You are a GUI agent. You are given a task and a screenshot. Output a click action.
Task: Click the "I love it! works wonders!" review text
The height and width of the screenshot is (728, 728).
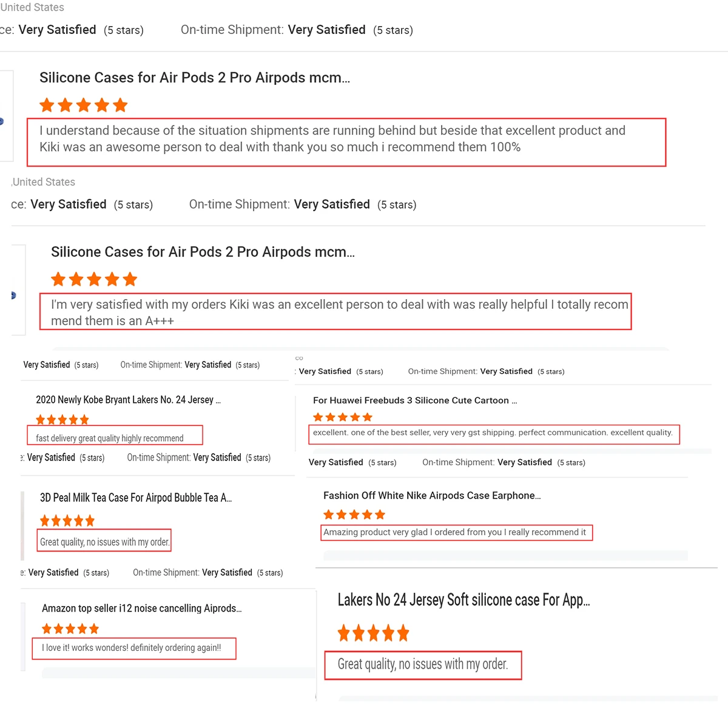tap(132, 648)
